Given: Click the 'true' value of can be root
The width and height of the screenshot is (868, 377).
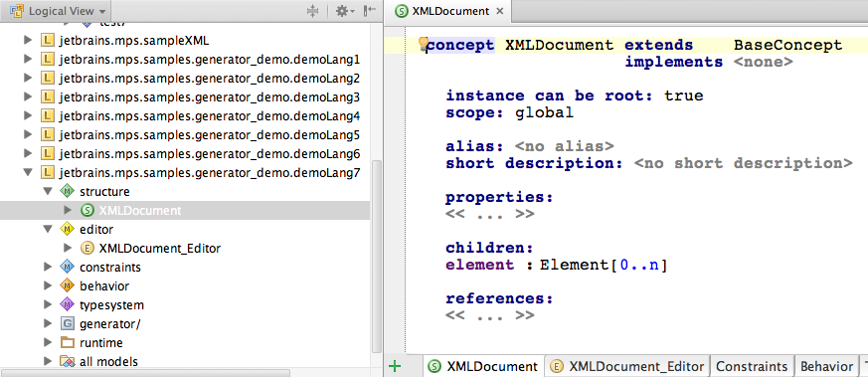Looking at the screenshot, I should [x=684, y=95].
